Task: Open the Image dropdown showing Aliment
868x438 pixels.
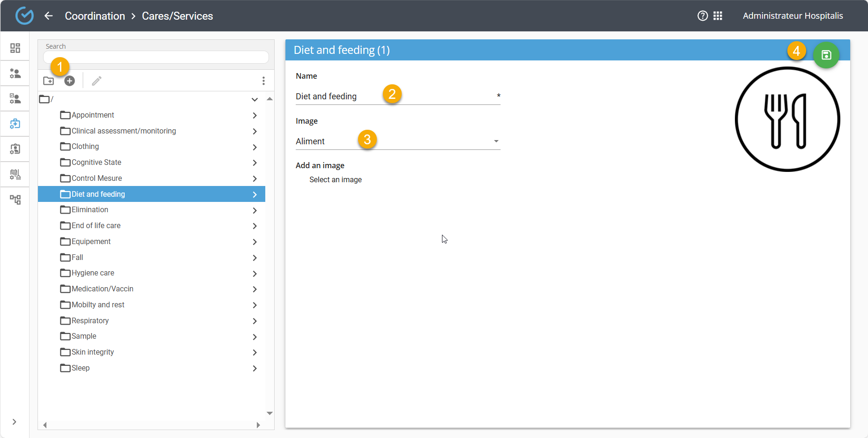Action: pyautogui.click(x=397, y=141)
